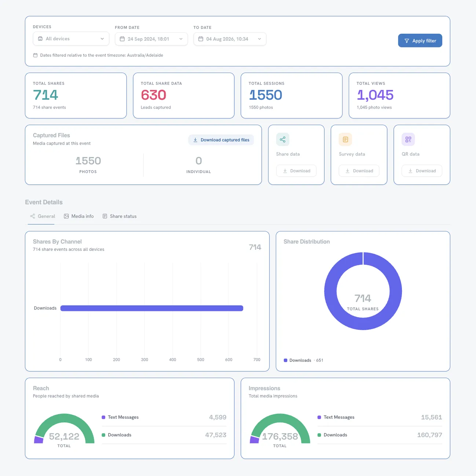Open the To Date picker dropdown
The height and width of the screenshot is (476, 476).
point(230,39)
